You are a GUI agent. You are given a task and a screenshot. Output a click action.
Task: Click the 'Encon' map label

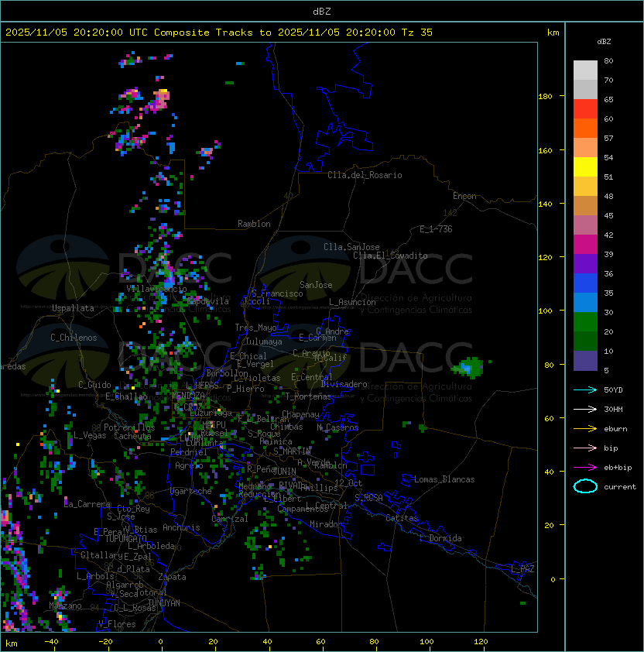tap(464, 196)
